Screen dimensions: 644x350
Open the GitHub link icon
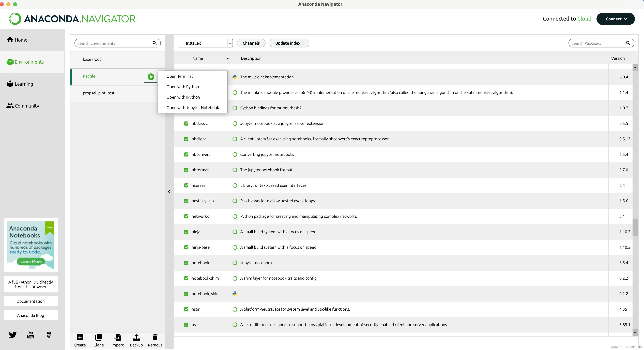tap(49, 335)
